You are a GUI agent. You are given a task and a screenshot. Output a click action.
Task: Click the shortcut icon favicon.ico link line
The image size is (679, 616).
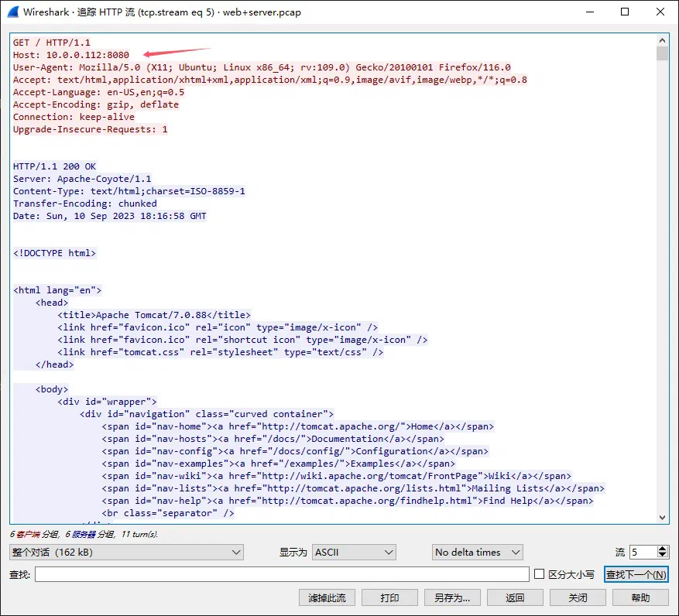(x=242, y=340)
